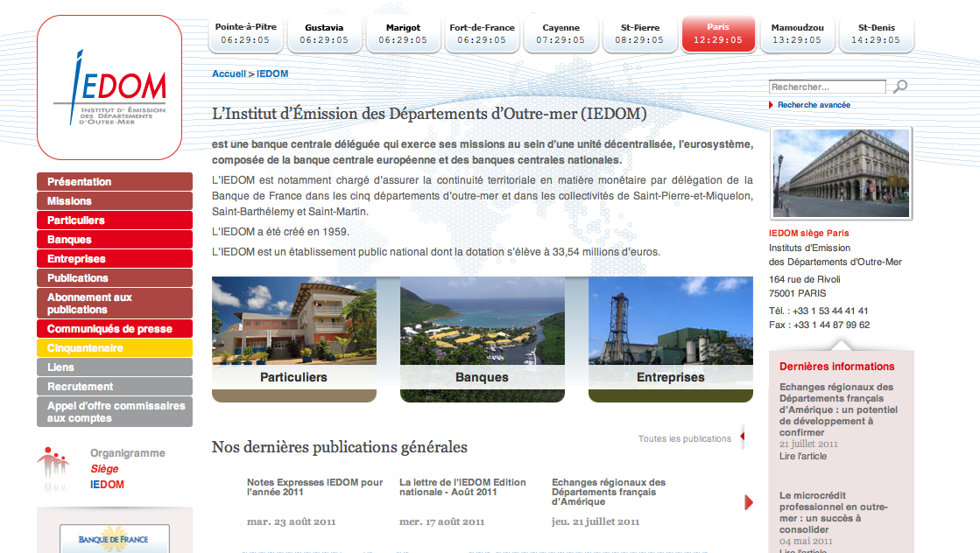
Task: Open the Recherche avancée link
Action: (x=814, y=105)
